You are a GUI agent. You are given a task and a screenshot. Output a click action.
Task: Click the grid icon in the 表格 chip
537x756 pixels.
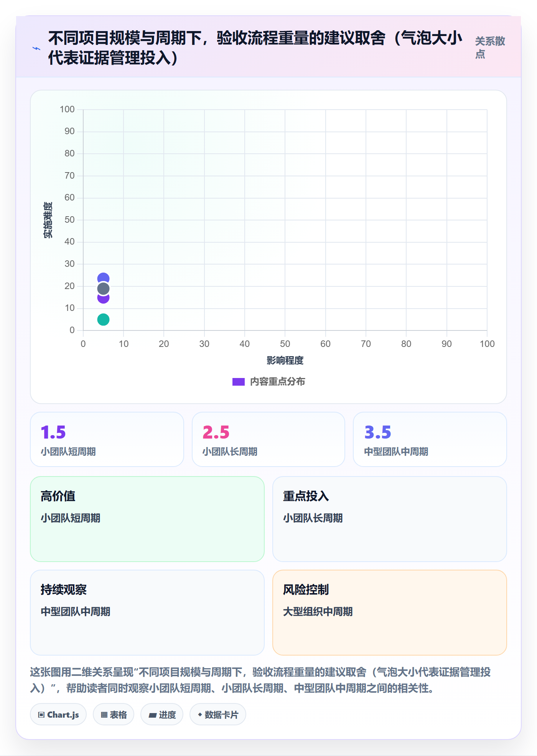(x=104, y=715)
